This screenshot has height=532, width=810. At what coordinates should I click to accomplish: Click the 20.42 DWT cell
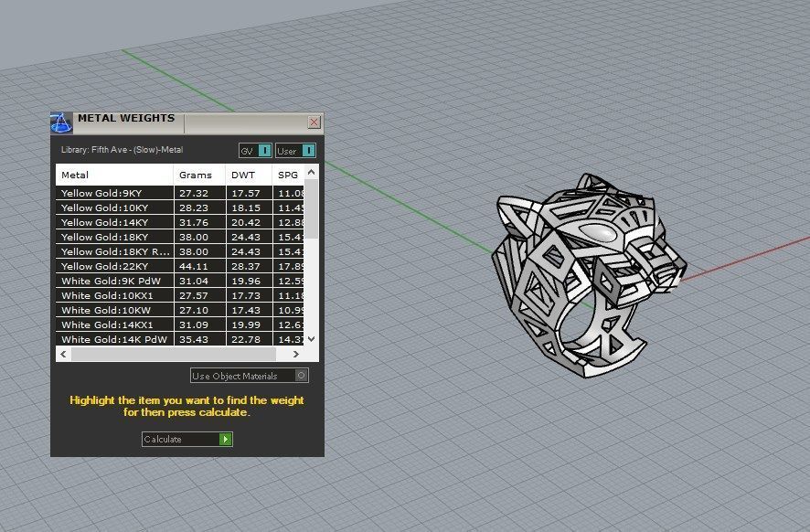point(249,223)
